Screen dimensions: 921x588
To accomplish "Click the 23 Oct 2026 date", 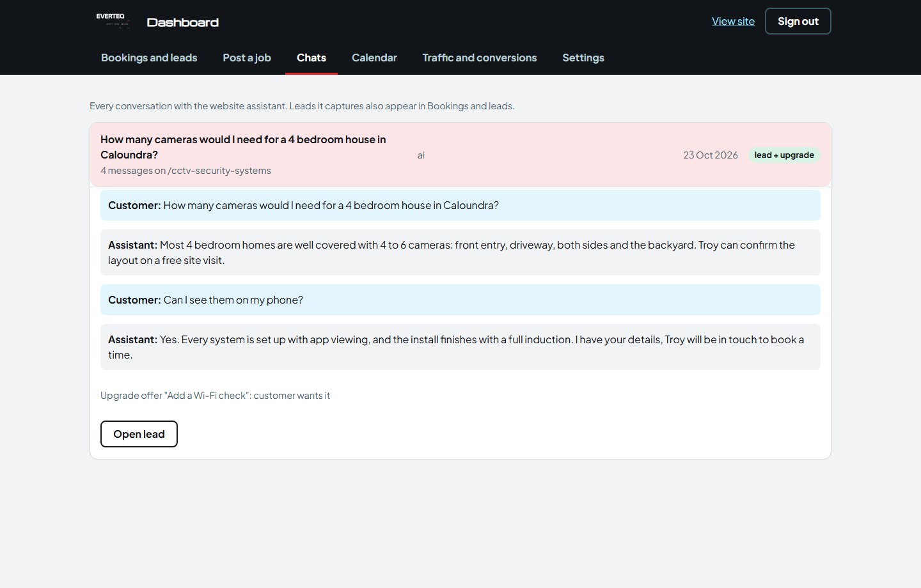I will pos(711,155).
